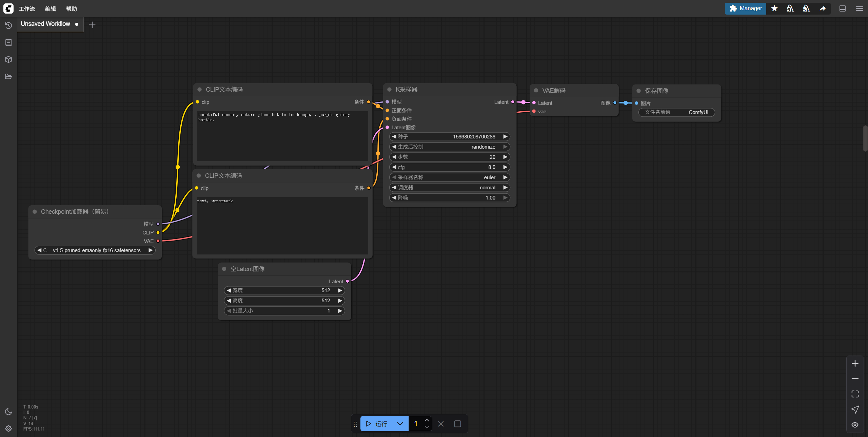
Task: Toggle link visibility eye icon
Action: coord(855,425)
